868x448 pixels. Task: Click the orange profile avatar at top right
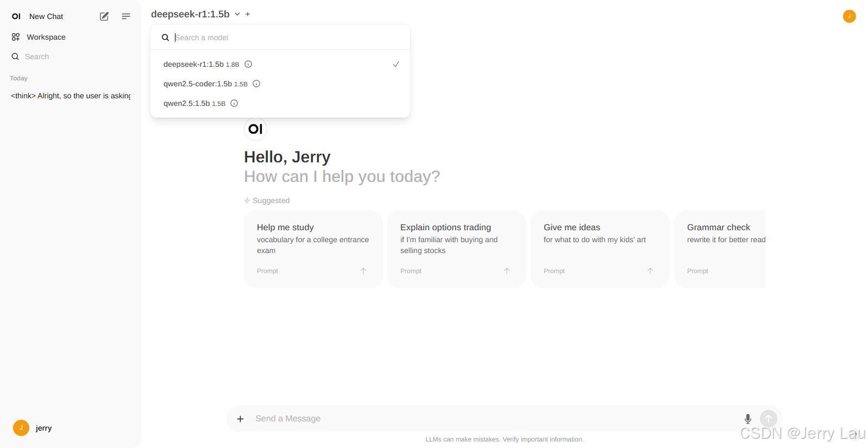[849, 16]
